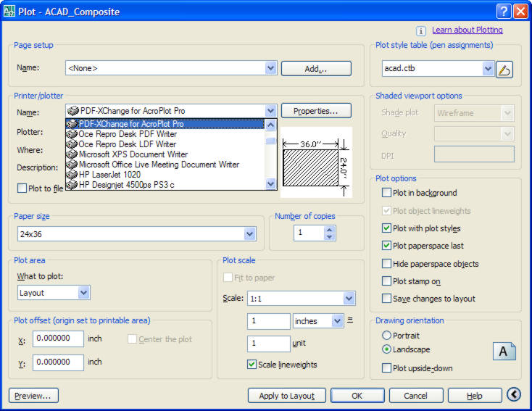Uncheck Scale lineweights option

(252, 365)
